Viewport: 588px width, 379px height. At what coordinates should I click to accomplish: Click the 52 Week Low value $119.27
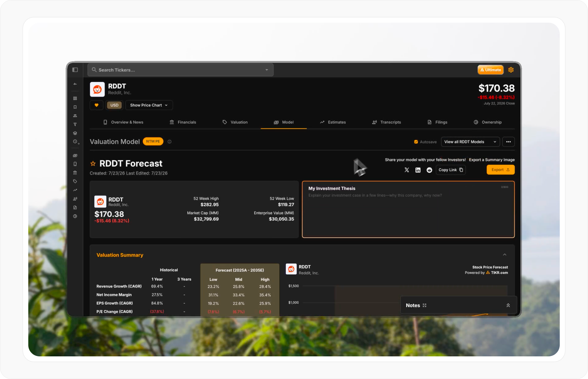point(286,205)
